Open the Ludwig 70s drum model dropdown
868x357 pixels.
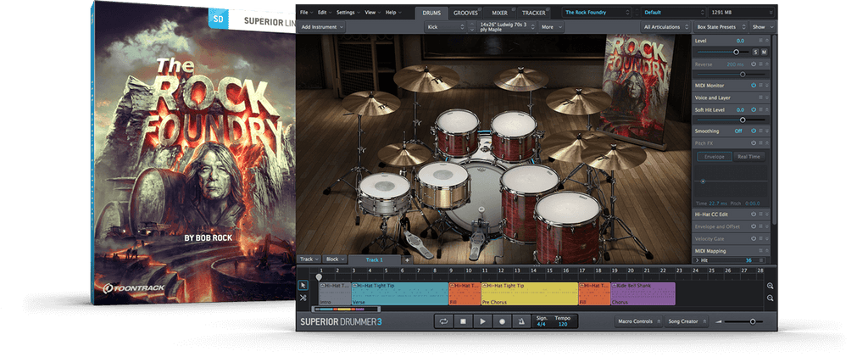(506, 26)
